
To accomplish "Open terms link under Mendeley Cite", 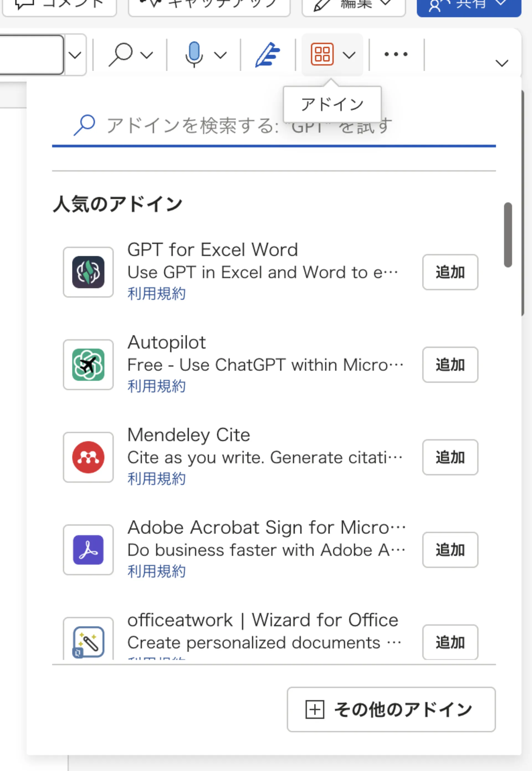I will coord(156,479).
